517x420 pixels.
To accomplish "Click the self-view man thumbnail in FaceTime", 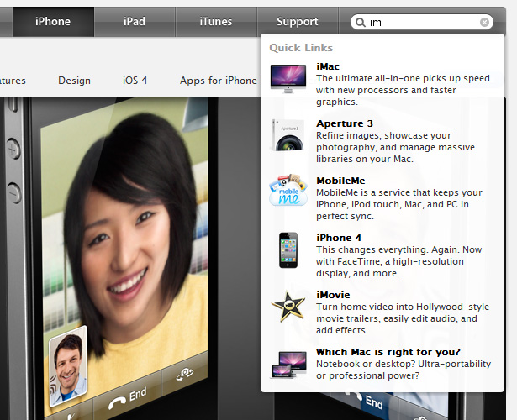I will click(x=68, y=365).
